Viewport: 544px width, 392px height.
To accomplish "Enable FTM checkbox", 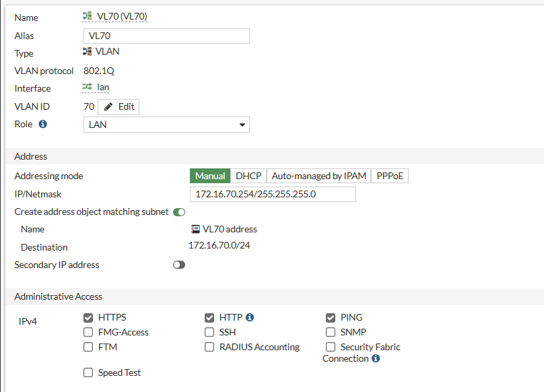I will coord(88,347).
